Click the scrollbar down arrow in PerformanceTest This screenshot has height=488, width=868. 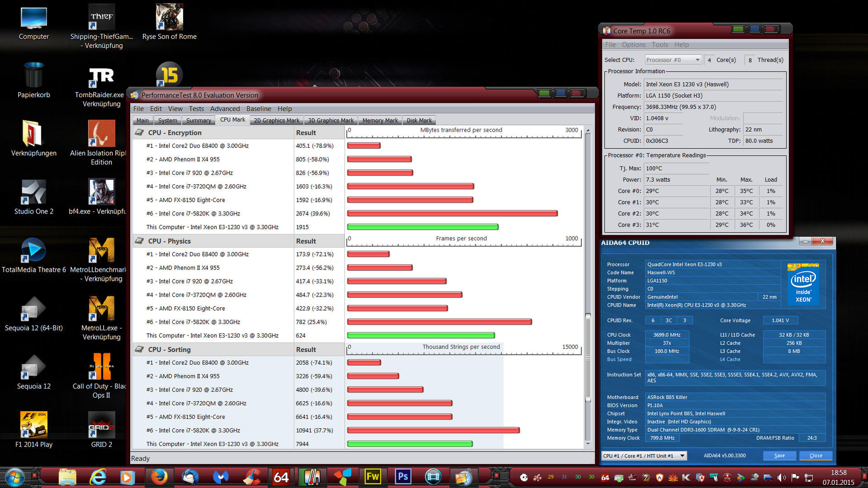click(588, 444)
